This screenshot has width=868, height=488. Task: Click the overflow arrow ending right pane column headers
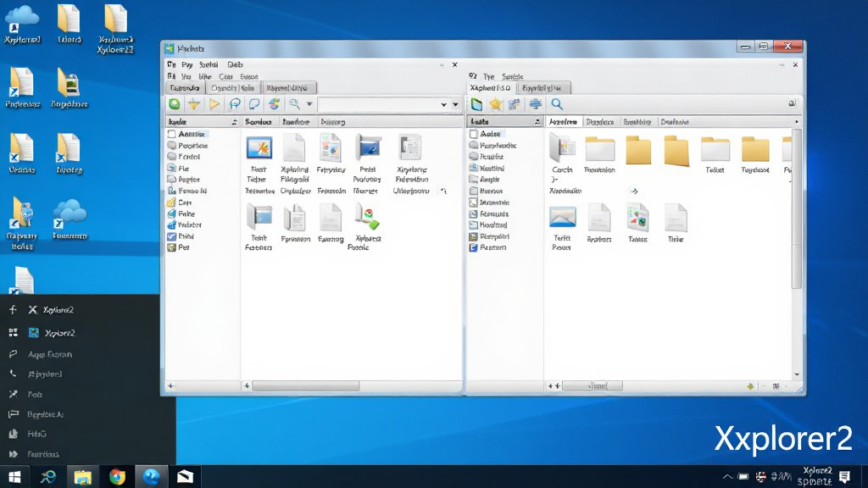pos(797,122)
